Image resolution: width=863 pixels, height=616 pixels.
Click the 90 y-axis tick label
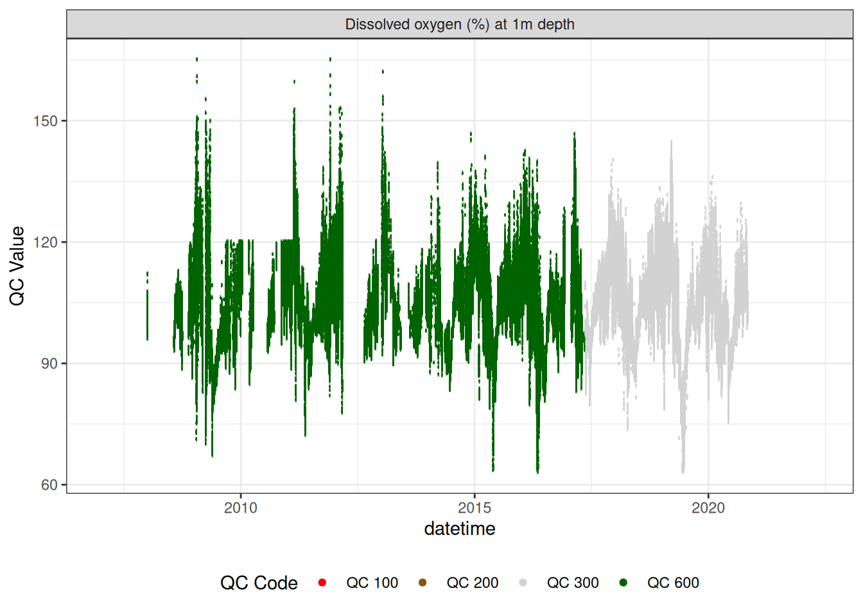pos(49,363)
